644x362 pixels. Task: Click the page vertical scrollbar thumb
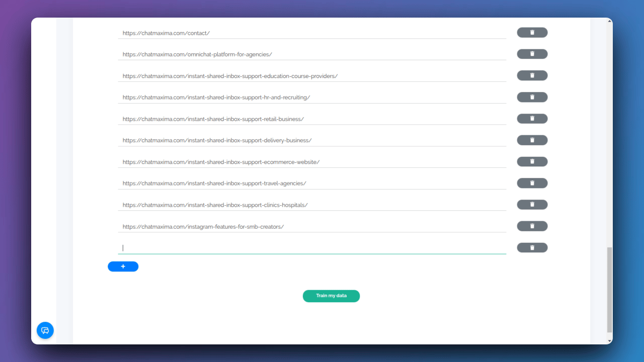[x=610, y=290]
